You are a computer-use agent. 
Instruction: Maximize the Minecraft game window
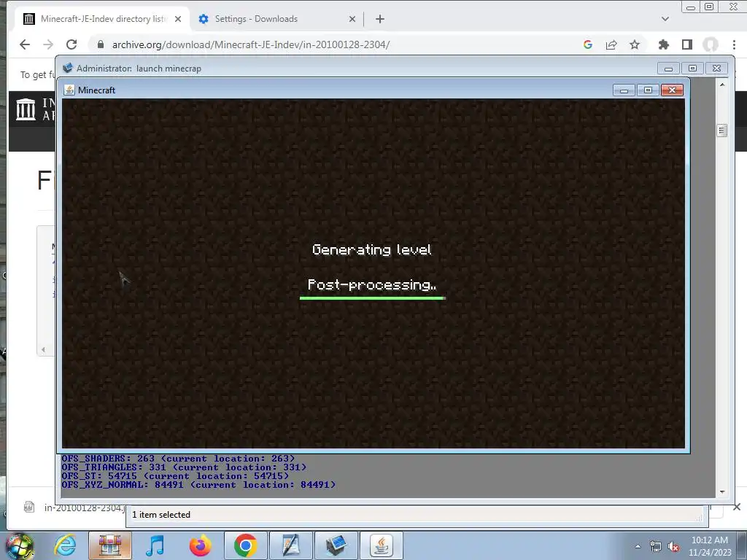coord(648,90)
